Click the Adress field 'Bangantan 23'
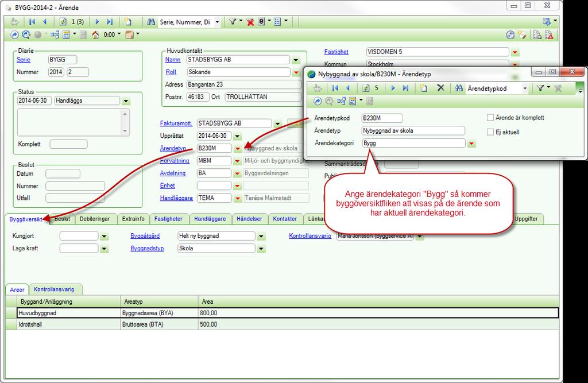 tap(243, 85)
